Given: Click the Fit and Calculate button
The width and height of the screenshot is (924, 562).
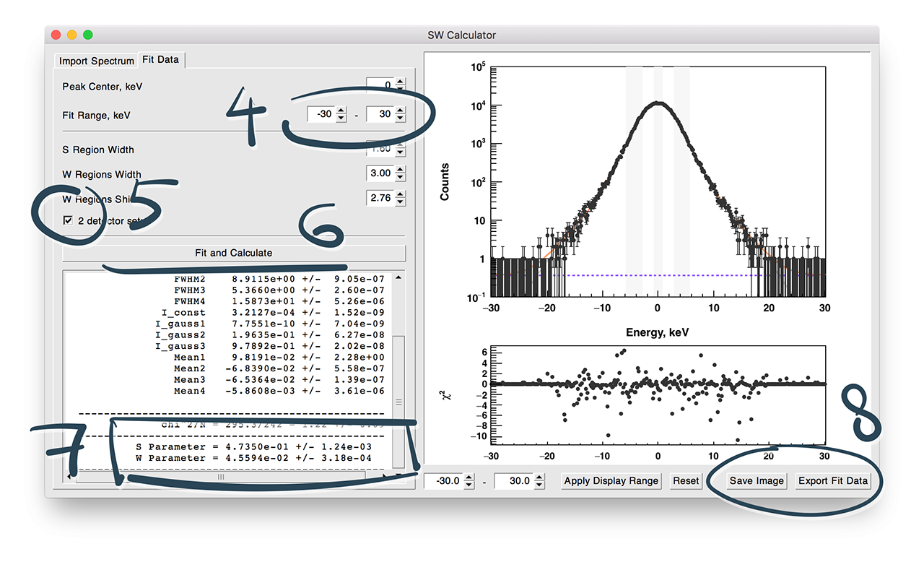Looking at the screenshot, I should 233,253.
